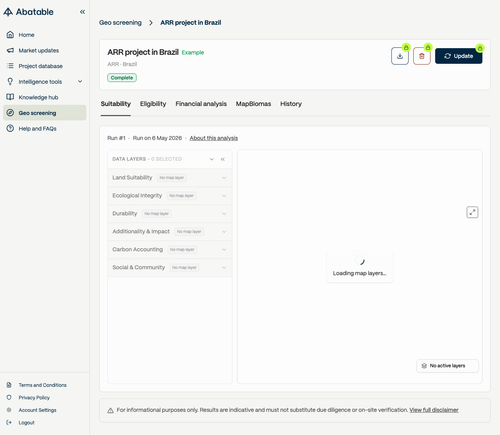Click No map layer tag beside Land Suitability
Viewport: 500px width, 435px height.
(172, 178)
